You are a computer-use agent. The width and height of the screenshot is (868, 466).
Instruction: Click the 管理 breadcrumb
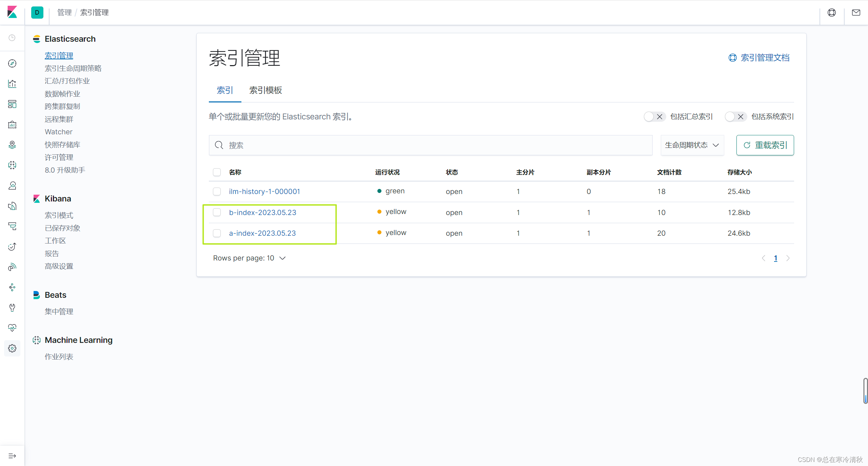[64, 13]
